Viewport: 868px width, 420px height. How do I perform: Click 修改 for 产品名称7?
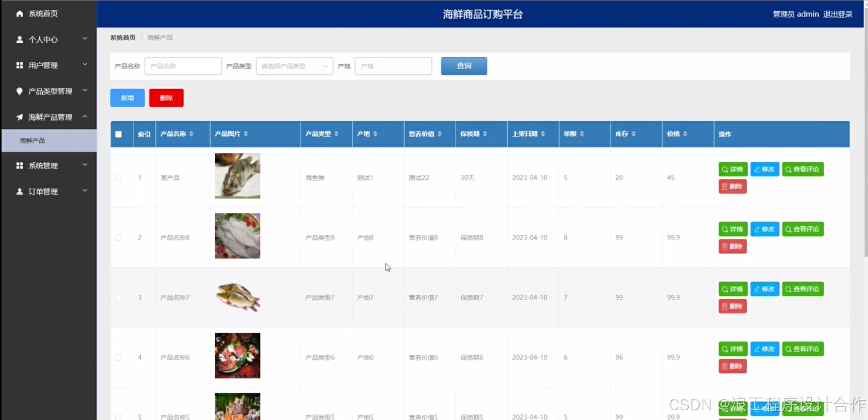coord(765,289)
